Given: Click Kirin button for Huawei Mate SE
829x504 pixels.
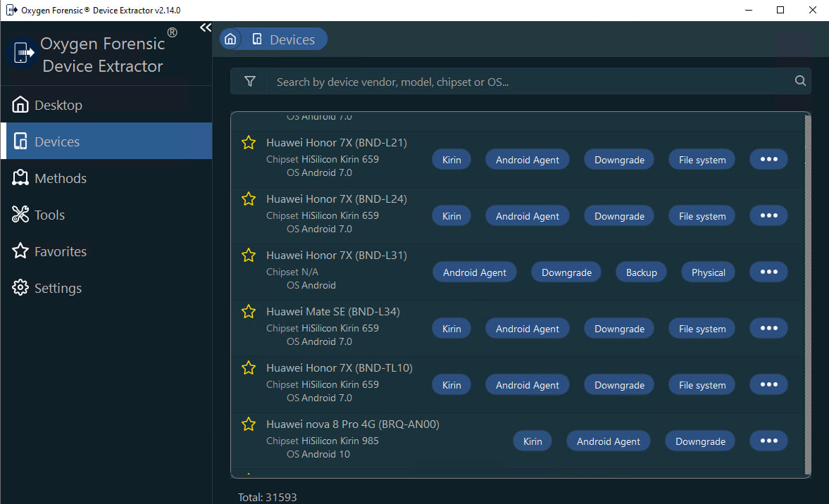Looking at the screenshot, I should point(451,329).
